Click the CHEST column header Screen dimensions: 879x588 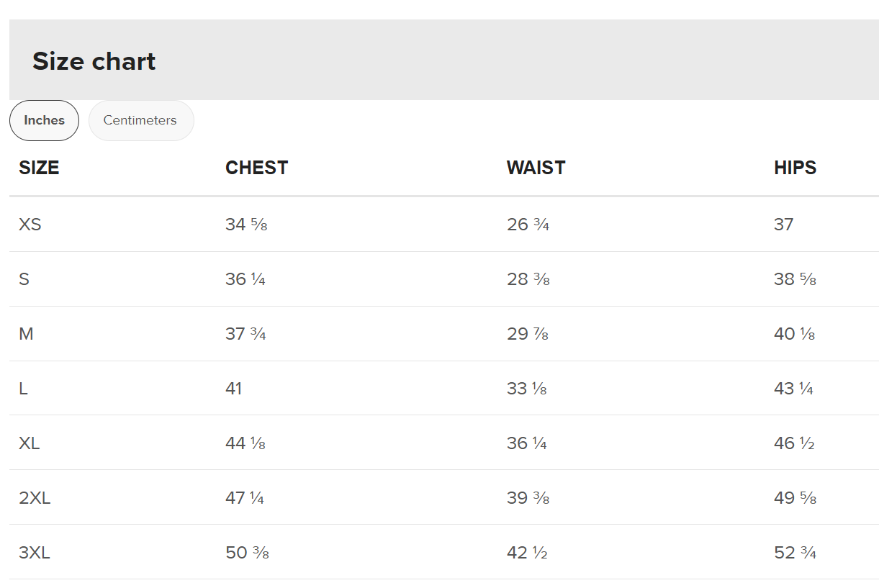[256, 168]
